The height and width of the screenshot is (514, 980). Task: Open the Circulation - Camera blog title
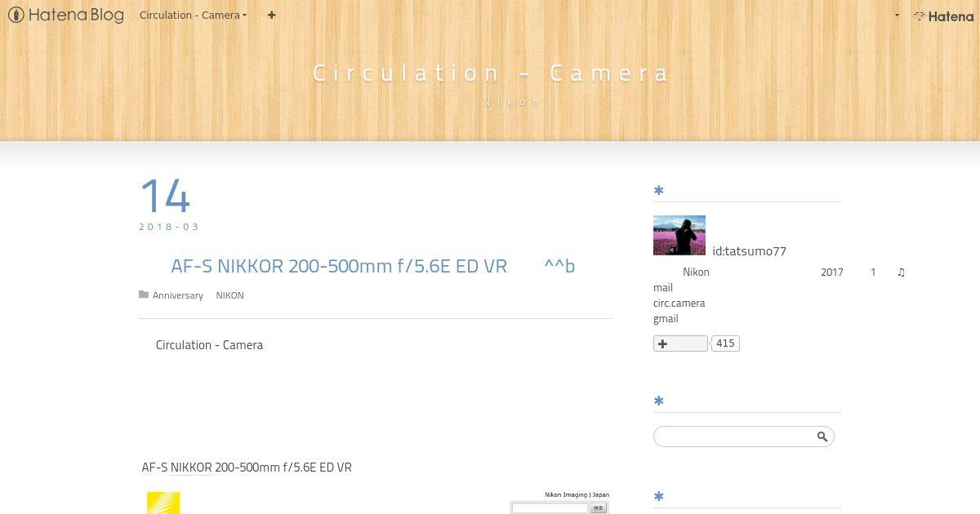click(490, 73)
